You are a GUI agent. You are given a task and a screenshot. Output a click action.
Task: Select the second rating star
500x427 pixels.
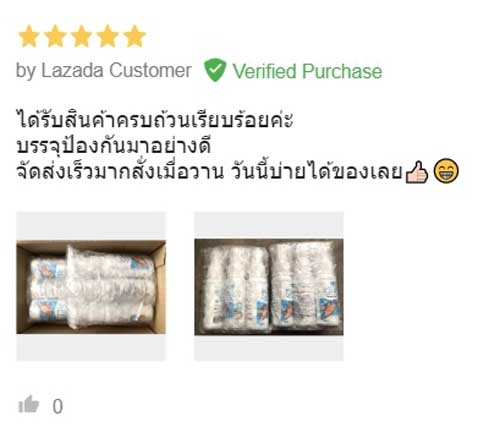click(55, 36)
